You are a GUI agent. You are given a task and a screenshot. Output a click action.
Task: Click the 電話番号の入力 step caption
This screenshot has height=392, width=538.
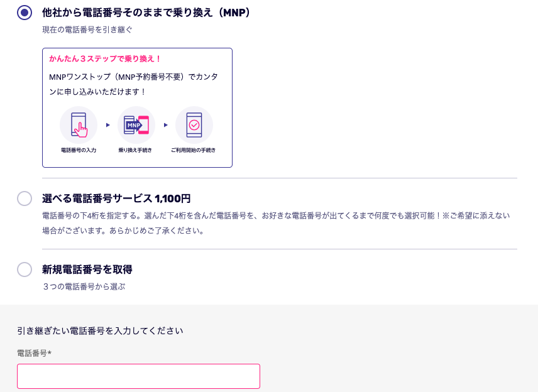click(x=79, y=150)
